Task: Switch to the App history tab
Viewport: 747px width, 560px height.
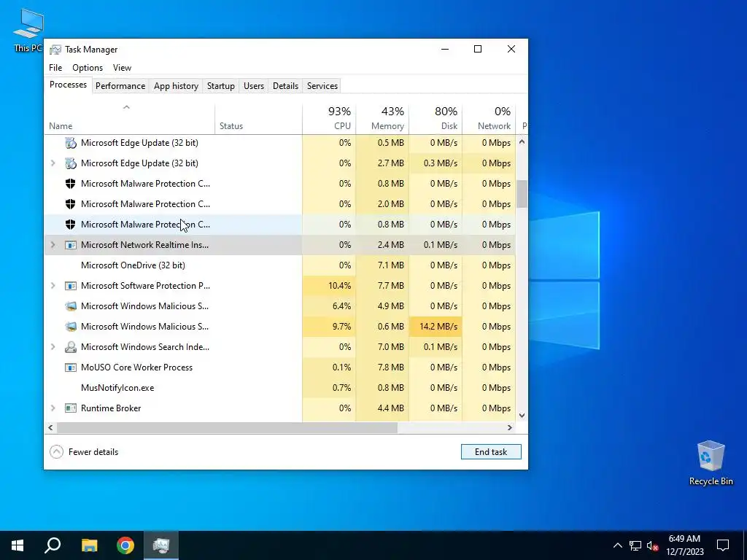Action: point(176,86)
